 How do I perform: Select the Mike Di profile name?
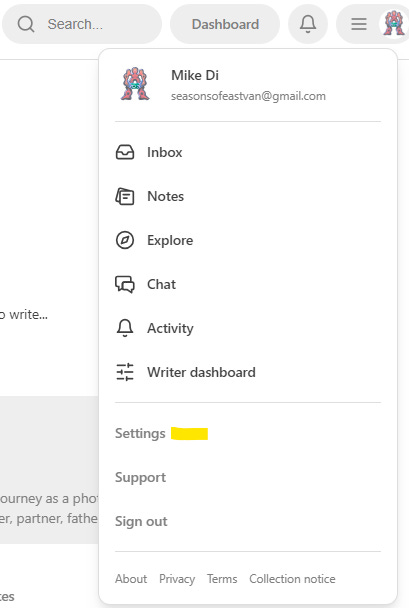[x=195, y=75]
